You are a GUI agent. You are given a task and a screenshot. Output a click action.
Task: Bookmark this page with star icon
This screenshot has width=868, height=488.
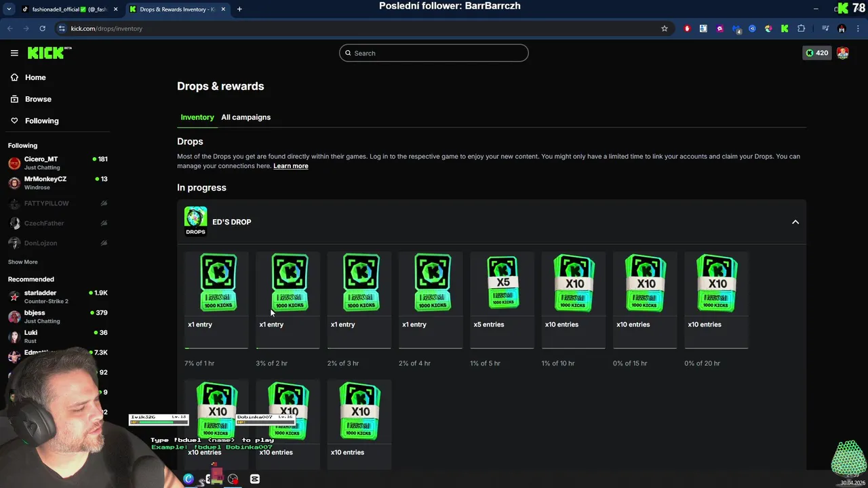tap(665, 28)
